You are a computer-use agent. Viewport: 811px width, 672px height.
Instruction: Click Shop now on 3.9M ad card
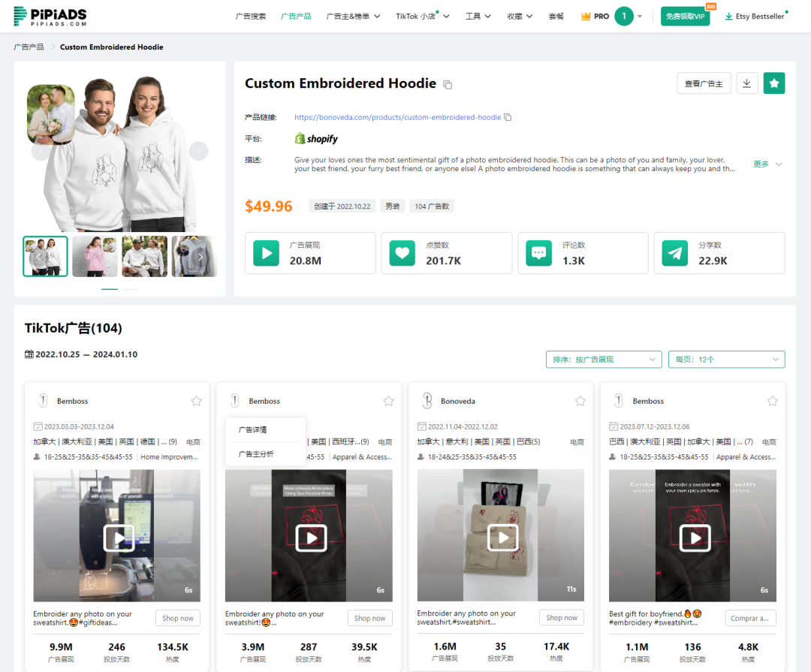click(369, 618)
